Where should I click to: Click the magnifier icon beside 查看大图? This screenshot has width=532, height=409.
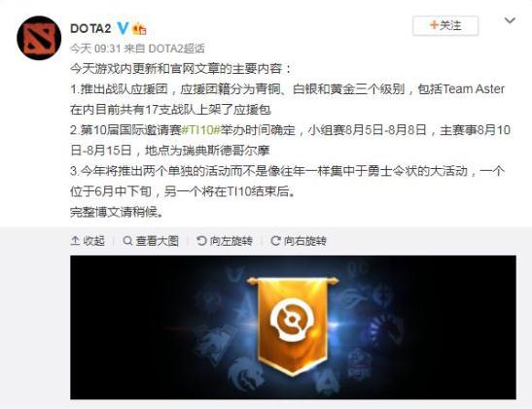(x=127, y=241)
